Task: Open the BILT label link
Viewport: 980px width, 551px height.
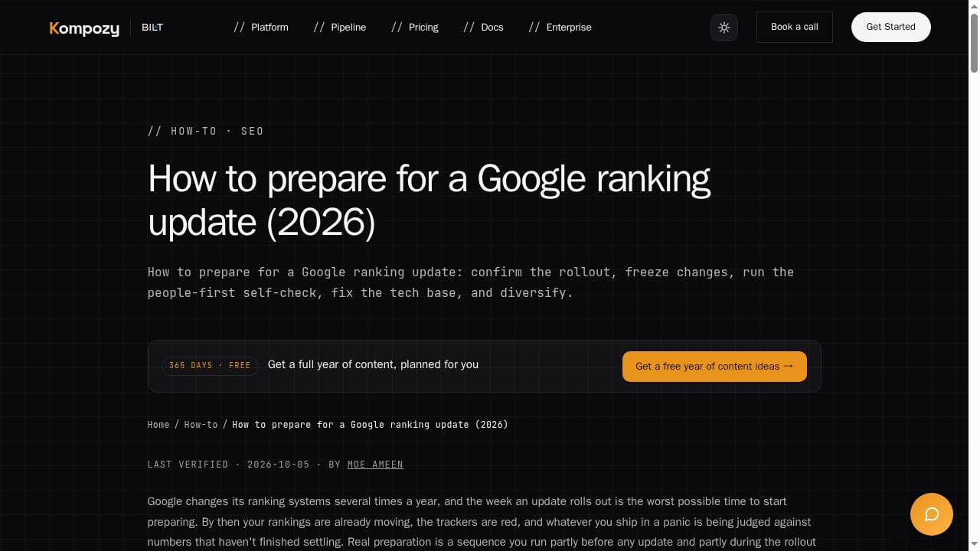Action: click(x=152, y=28)
